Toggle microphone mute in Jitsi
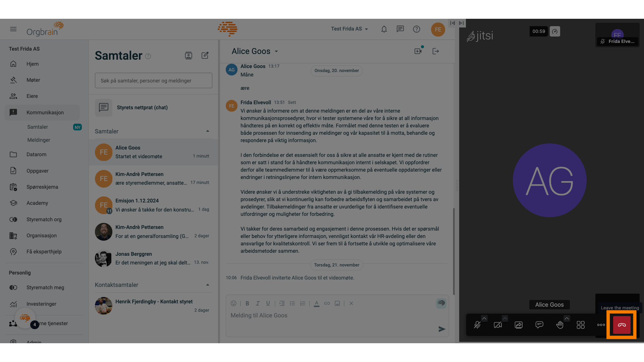This screenshot has height=362, width=644. pos(477,324)
